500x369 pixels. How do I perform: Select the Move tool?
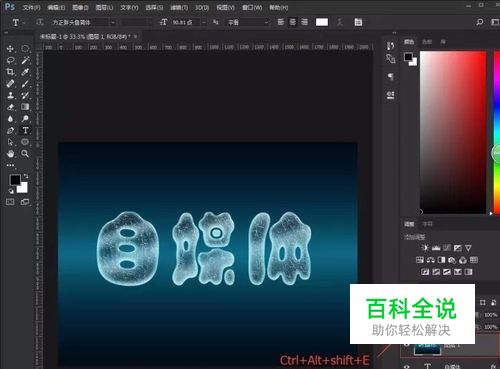pos(10,49)
